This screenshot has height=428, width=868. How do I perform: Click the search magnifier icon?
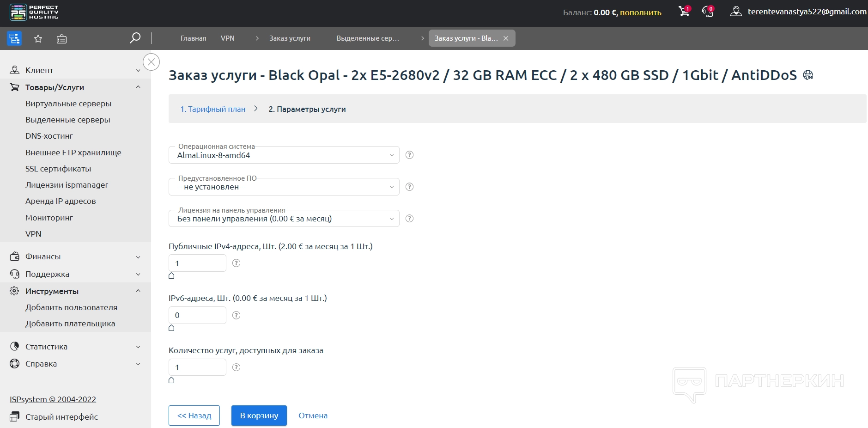pyautogui.click(x=135, y=38)
